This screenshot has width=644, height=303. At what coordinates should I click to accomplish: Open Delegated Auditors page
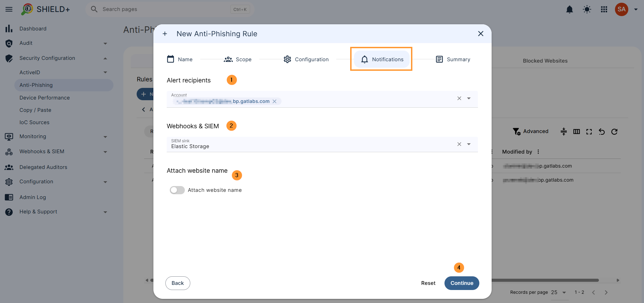pos(43,167)
